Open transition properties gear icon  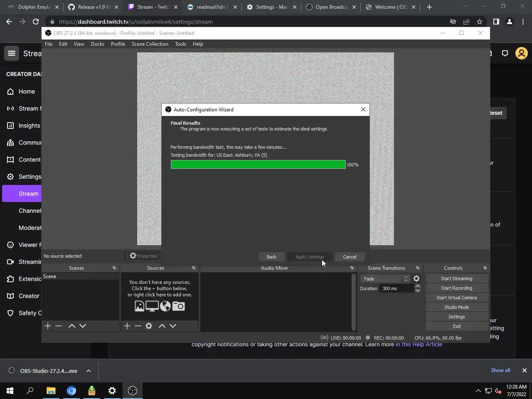[x=416, y=279]
